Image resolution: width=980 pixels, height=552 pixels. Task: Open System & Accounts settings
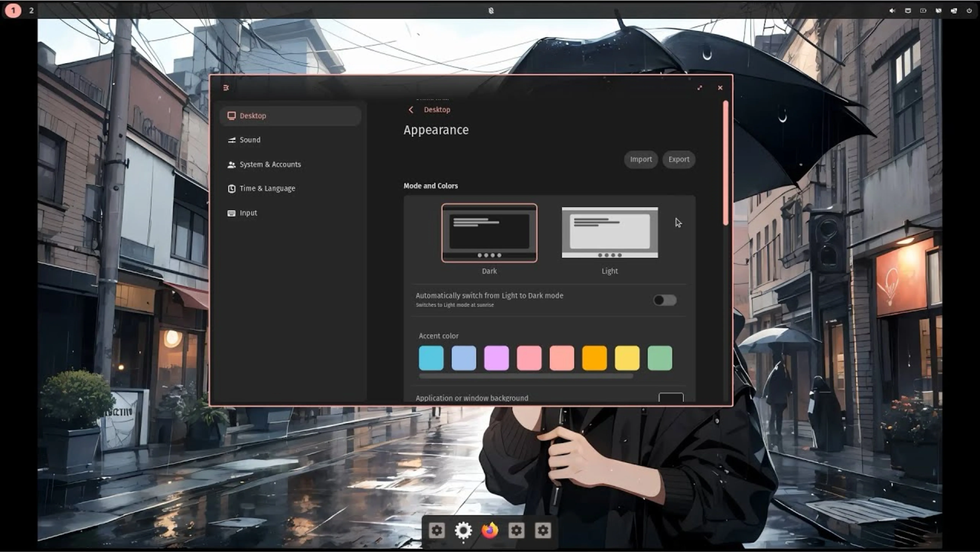pyautogui.click(x=270, y=164)
